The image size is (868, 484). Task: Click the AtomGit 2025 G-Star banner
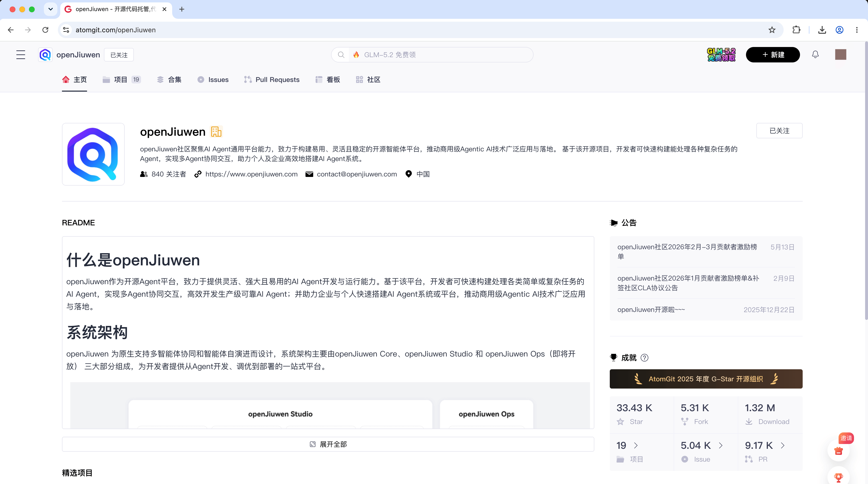tap(706, 379)
